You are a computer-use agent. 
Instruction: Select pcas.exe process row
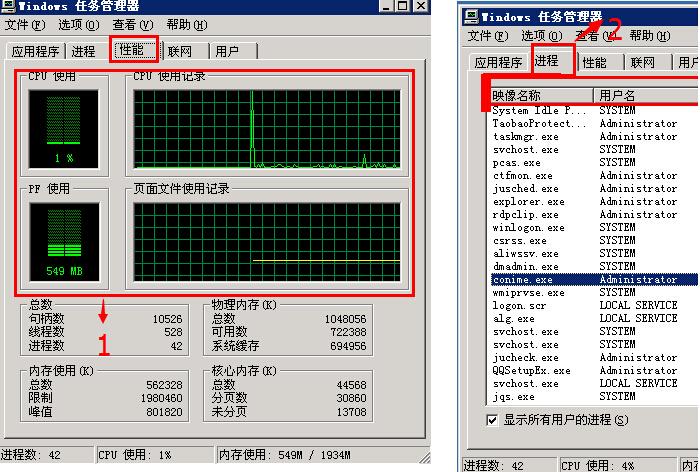(x=595, y=162)
